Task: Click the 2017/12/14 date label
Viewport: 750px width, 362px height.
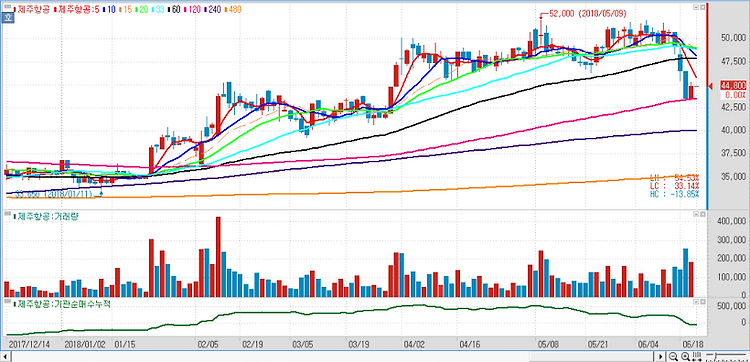Action: (x=29, y=344)
